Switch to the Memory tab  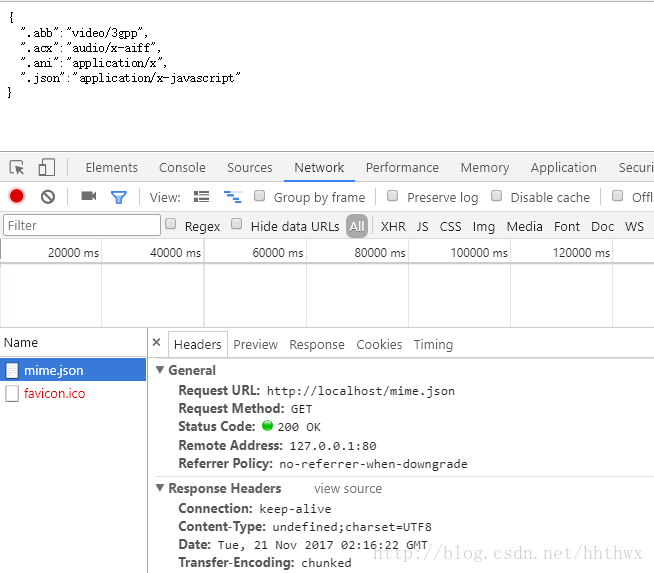pyautogui.click(x=485, y=168)
